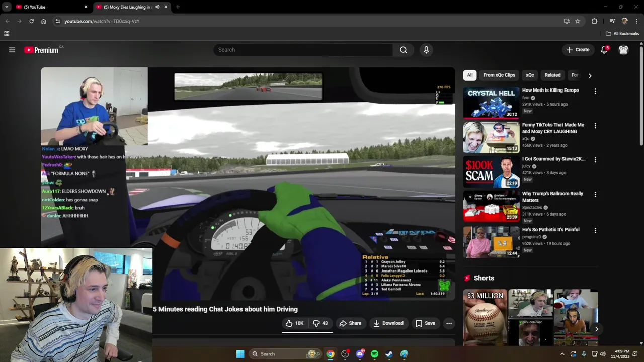The height and width of the screenshot is (362, 644).
Task: Go to Chrome home page button
Action: click(43, 21)
